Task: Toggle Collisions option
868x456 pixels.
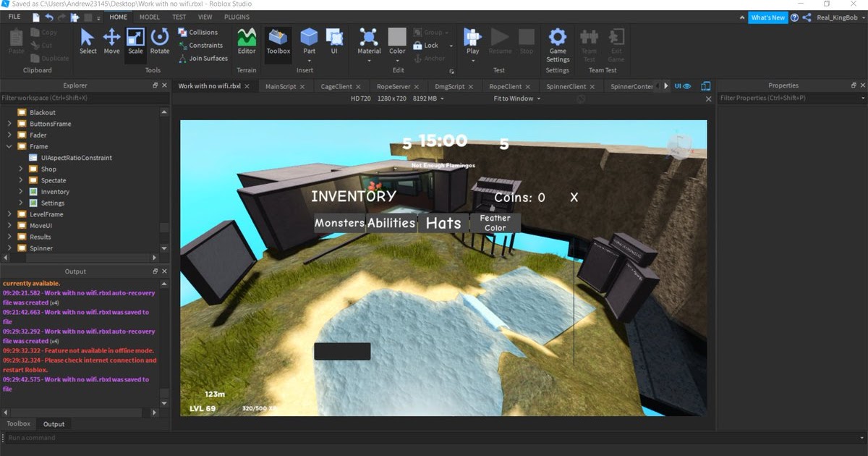Action: [197, 33]
